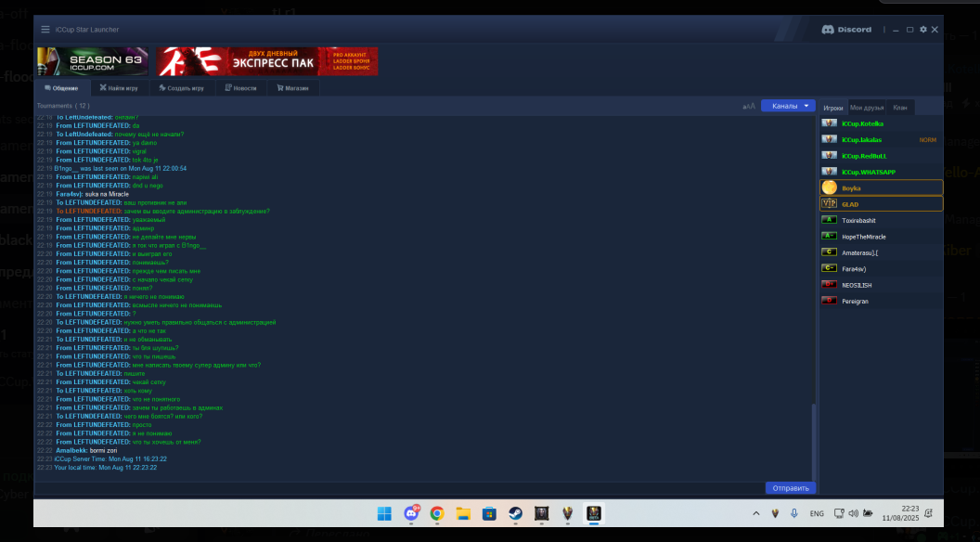Click the A rank badge of Toxirebashit

(829, 219)
